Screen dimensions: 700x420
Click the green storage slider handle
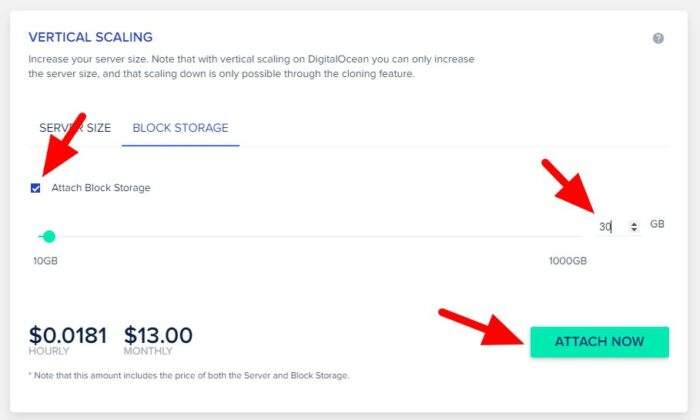coord(49,237)
